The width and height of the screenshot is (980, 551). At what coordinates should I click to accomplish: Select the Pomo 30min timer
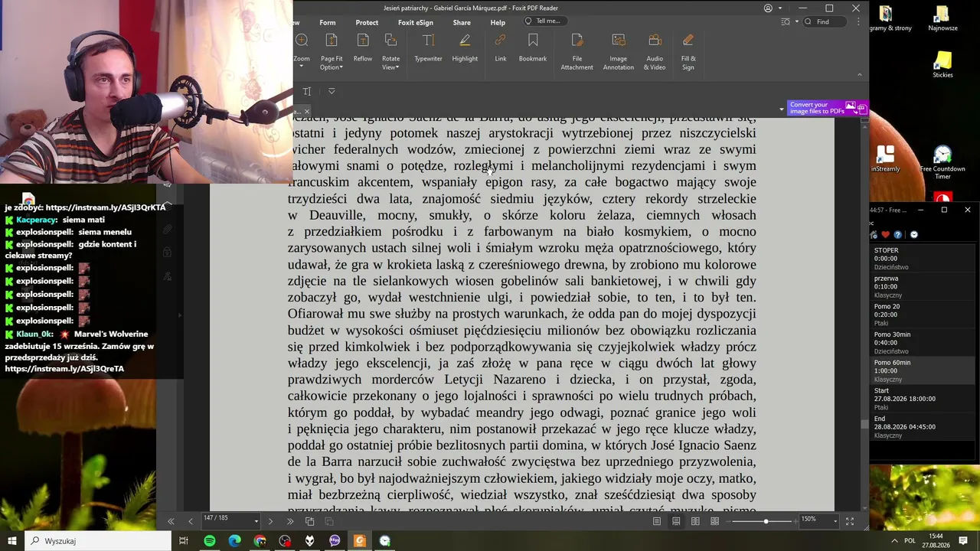point(921,342)
